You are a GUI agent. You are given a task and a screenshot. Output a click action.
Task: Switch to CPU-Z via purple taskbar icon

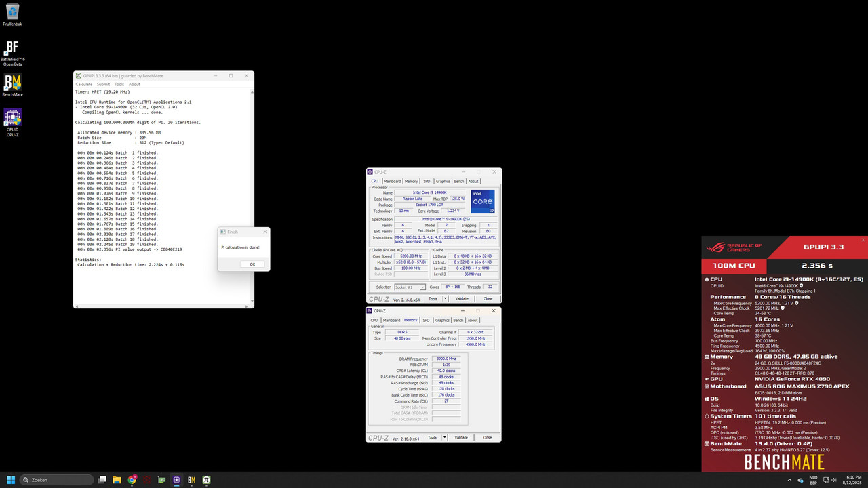tap(177, 480)
